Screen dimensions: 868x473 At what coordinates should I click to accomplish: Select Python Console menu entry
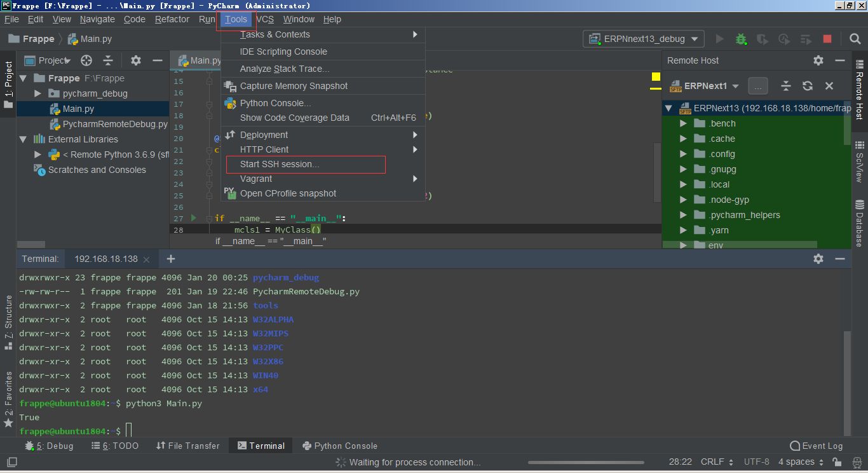point(323,103)
